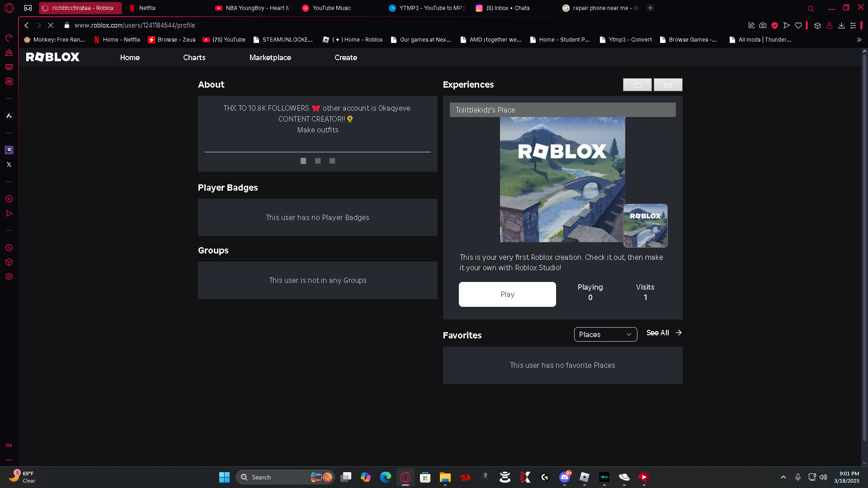Open Discord from the taskbar
The width and height of the screenshot is (868, 488).
coord(565,477)
